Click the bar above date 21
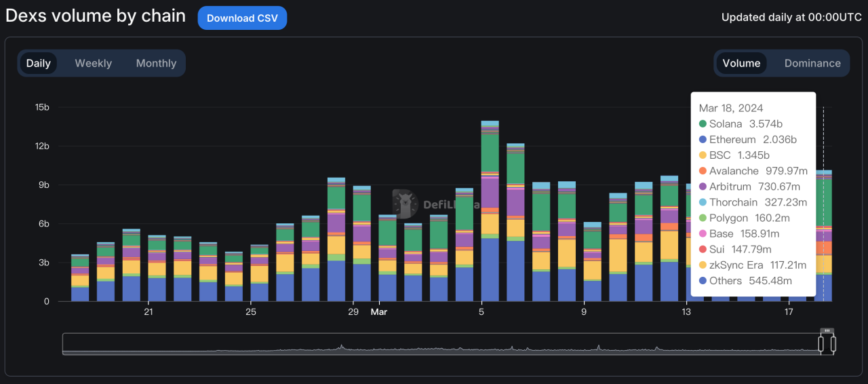This screenshot has width=868, height=384. tap(157, 268)
